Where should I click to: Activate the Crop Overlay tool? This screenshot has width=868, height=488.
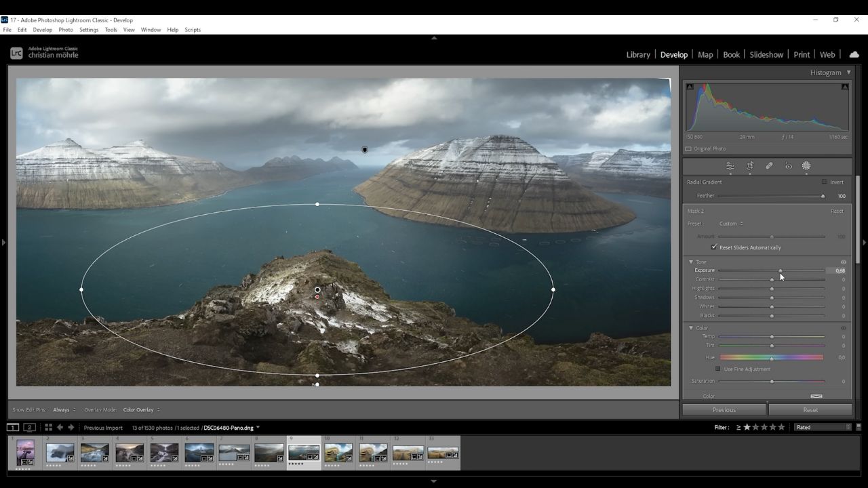click(750, 166)
